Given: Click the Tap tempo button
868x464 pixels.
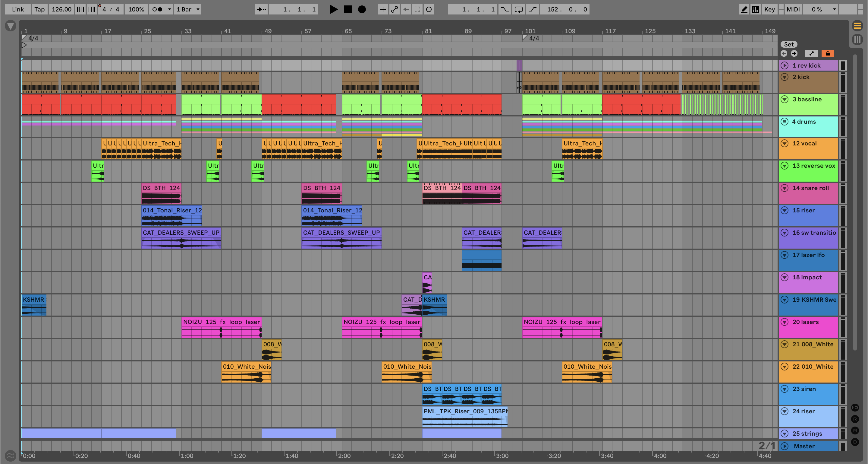Looking at the screenshot, I should 39,9.
